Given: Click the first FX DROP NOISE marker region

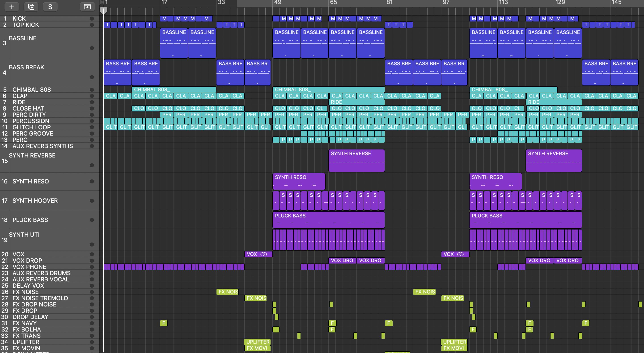Looking at the screenshot, I should pyautogui.click(x=274, y=304).
